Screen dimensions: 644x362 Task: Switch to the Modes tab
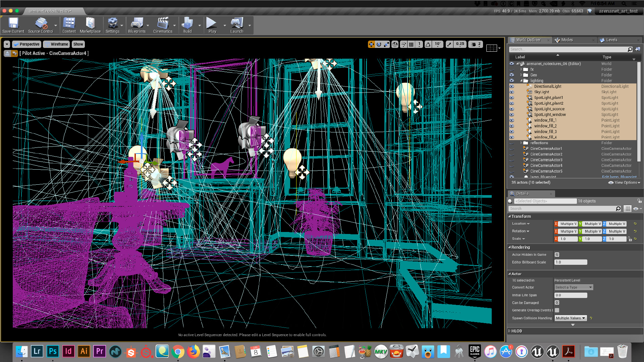[567, 40]
